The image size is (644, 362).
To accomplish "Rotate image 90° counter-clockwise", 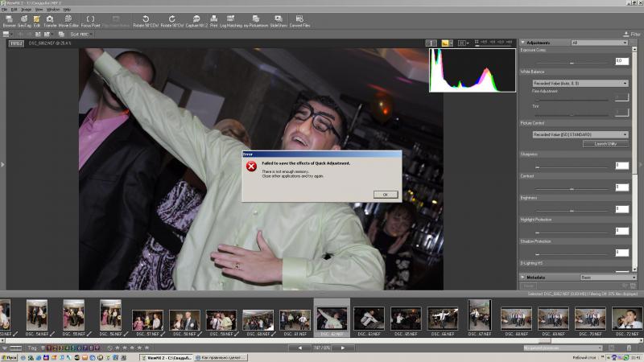I will click(x=146, y=22).
